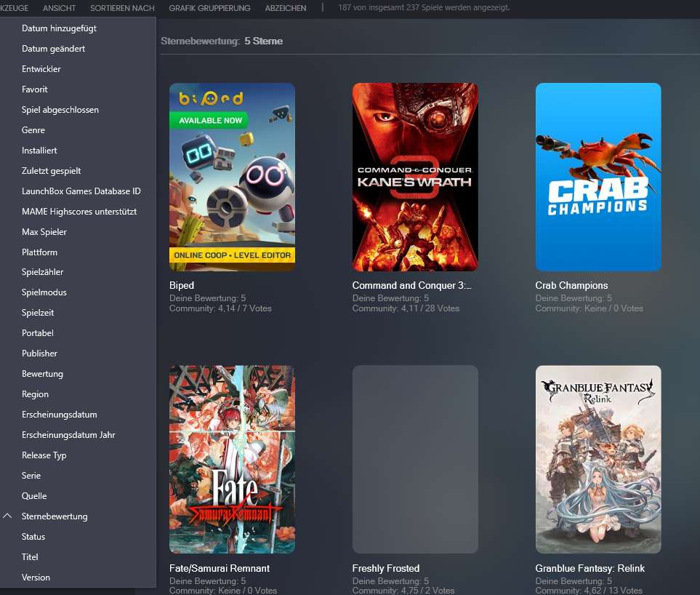The image size is (700, 595).
Task: Open the Abzeichen menu
Action: (286, 8)
